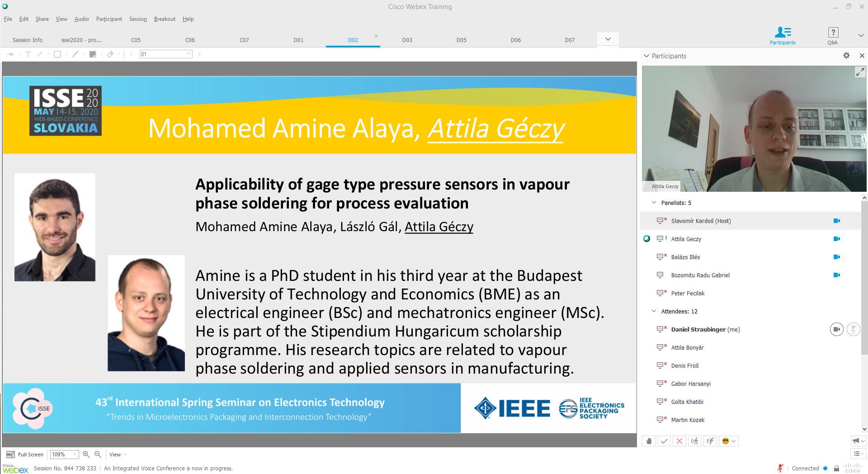Click Attila Geczy's video thumbnail

[754, 128]
